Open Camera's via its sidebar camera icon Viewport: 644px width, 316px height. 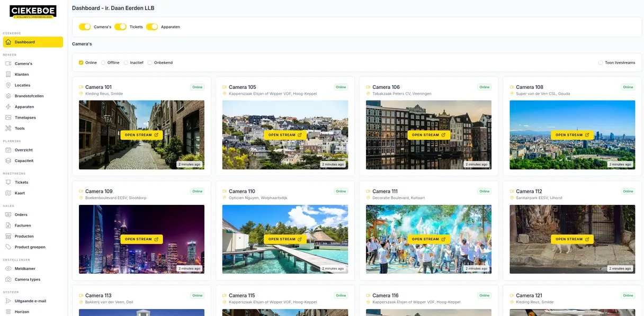8,64
